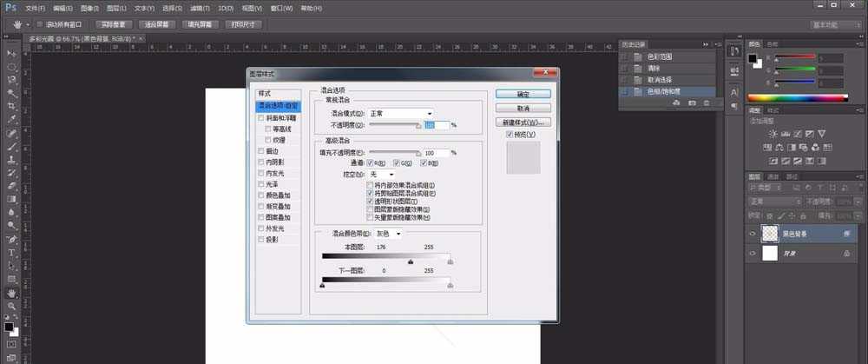The height and width of the screenshot is (364, 868).
Task: Hide the 黑色背景 layer via eye icon
Action: click(x=753, y=234)
